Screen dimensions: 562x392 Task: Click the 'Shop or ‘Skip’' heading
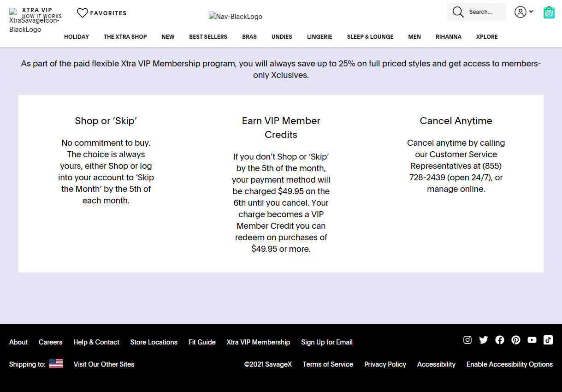coord(106,121)
